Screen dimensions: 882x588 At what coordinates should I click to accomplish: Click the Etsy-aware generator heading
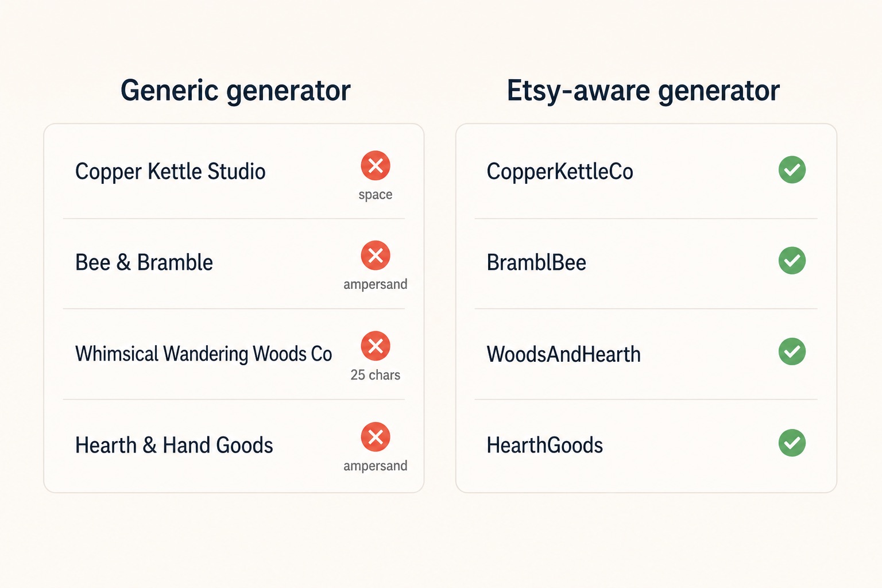click(643, 91)
